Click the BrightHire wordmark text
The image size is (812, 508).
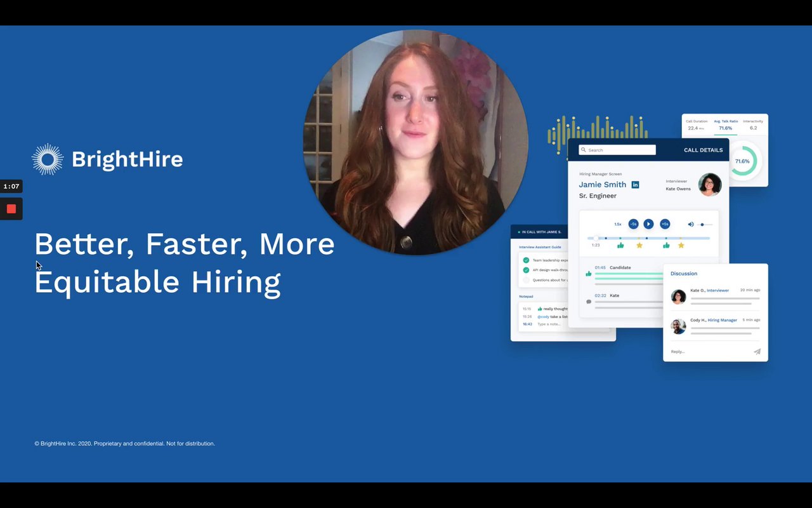click(x=128, y=159)
